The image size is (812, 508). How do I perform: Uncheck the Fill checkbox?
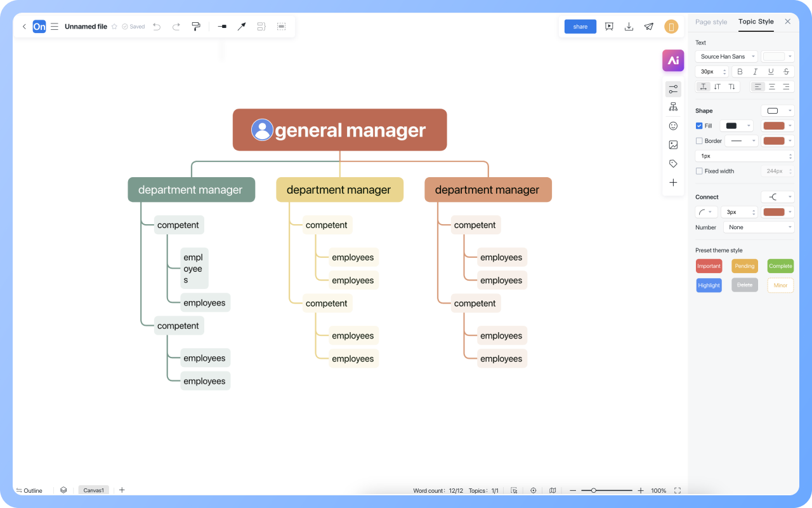699,126
